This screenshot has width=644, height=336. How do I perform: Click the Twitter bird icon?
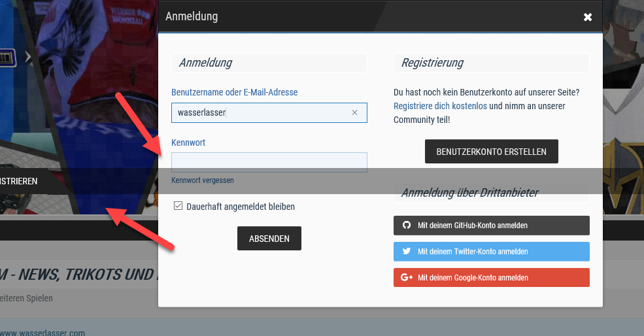[x=406, y=251]
